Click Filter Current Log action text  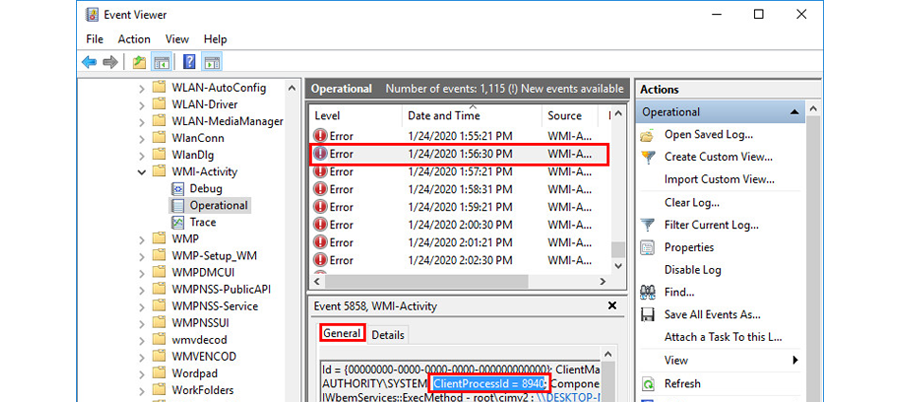coord(711,225)
